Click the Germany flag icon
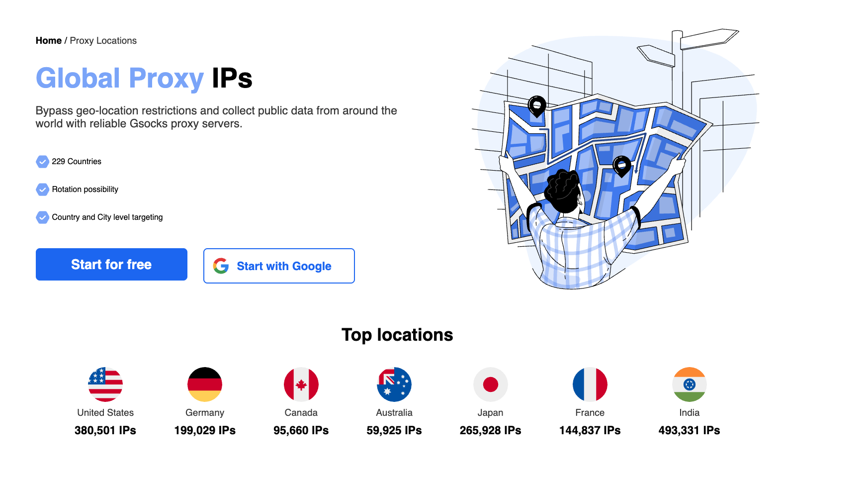The width and height of the screenshot is (868, 477). pyautogui.click(x=205, y=384)
